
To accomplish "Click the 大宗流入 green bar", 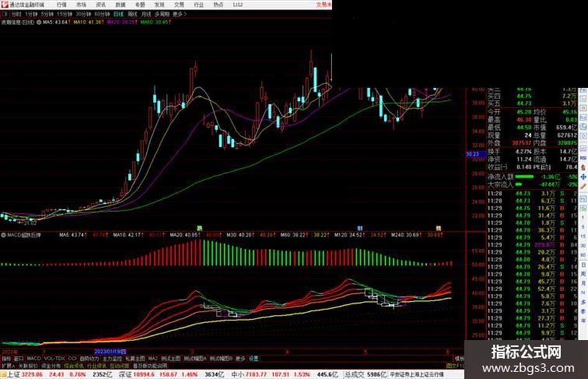I will pos(519,185).
